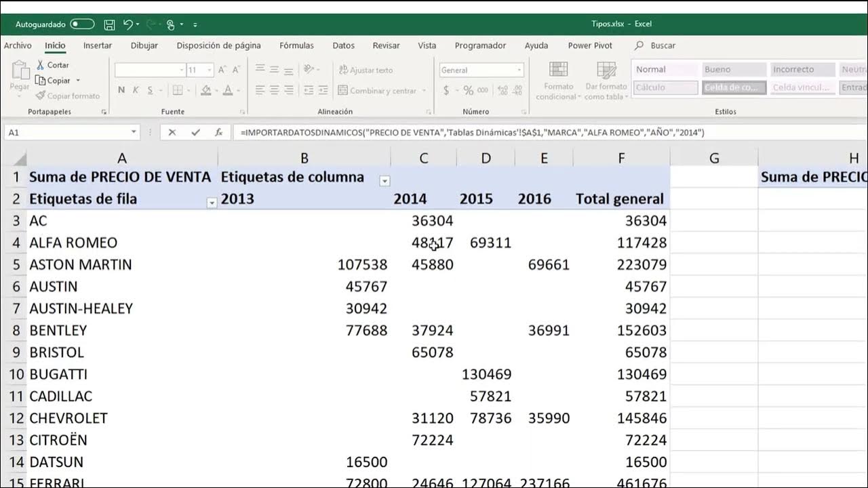Open the Name Box dropdown arrow
The height and width of the screenshot is (488, 868).
click(134, 133)
